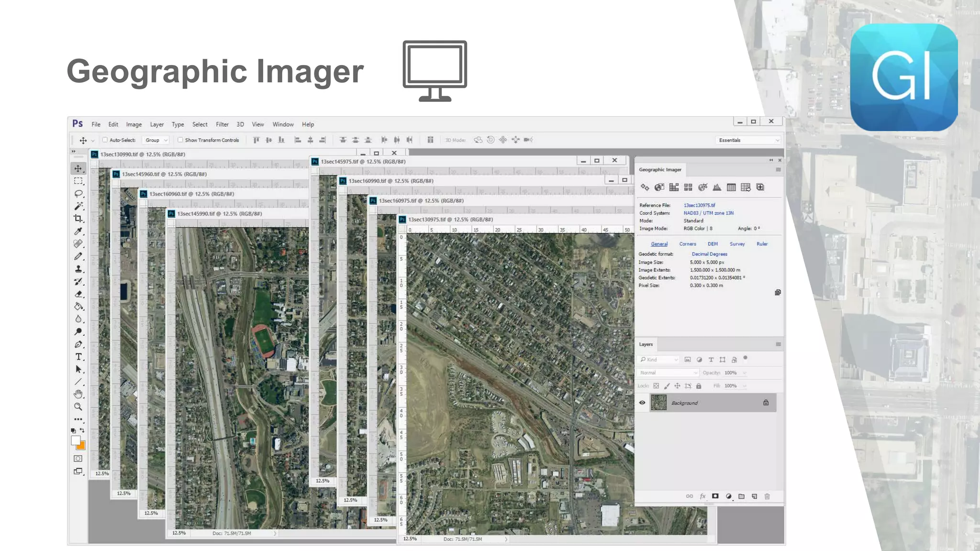Open the Filter menu
The image size is (980, 551).
(x=222, y=124)
